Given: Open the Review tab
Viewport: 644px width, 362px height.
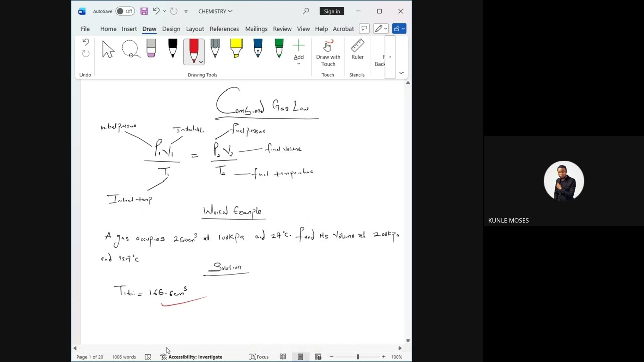Looking at the screenshot, I should [282, 29].
